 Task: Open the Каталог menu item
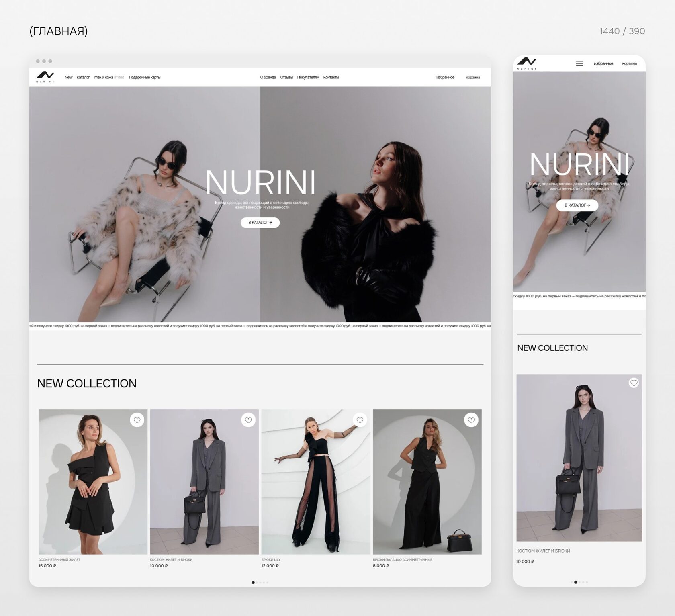(x=83, y=77)
